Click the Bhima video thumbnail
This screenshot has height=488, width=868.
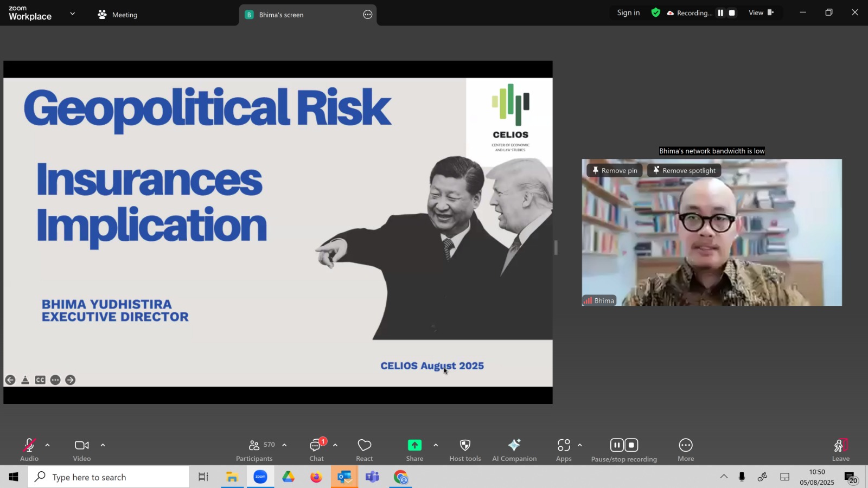tap(712, 232)
